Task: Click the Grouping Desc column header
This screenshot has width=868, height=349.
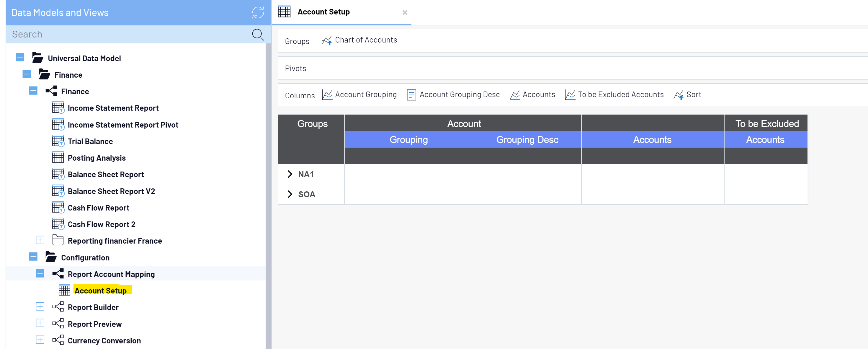Action: (x=527, y=140)
